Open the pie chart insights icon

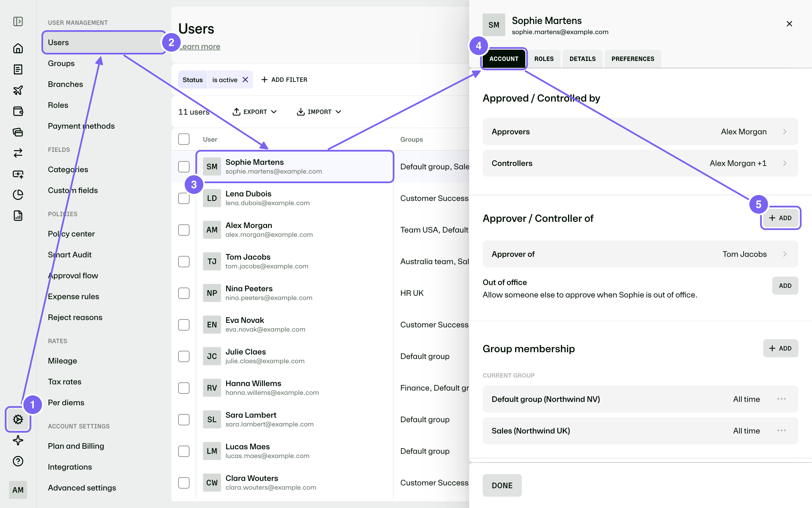click(x=18, y=194)
